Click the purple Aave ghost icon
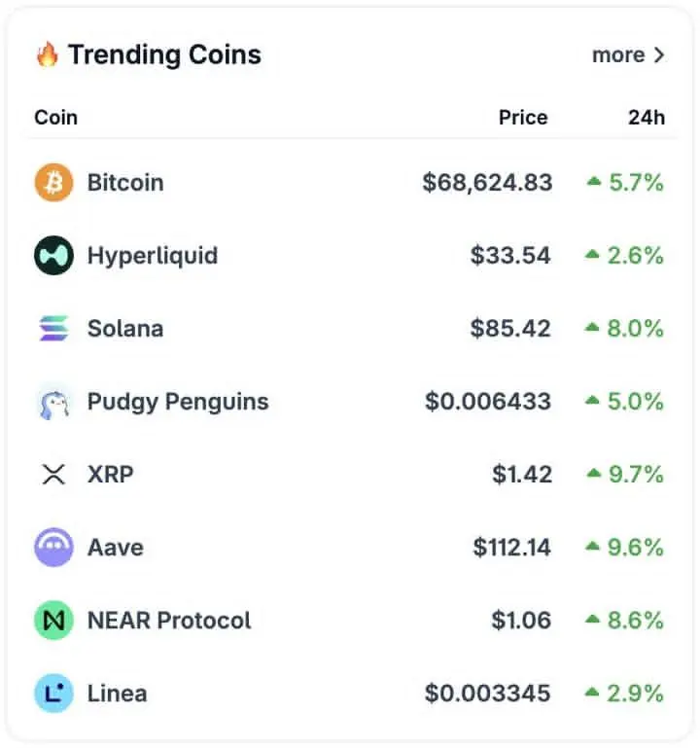 click(x=53, y=548)
